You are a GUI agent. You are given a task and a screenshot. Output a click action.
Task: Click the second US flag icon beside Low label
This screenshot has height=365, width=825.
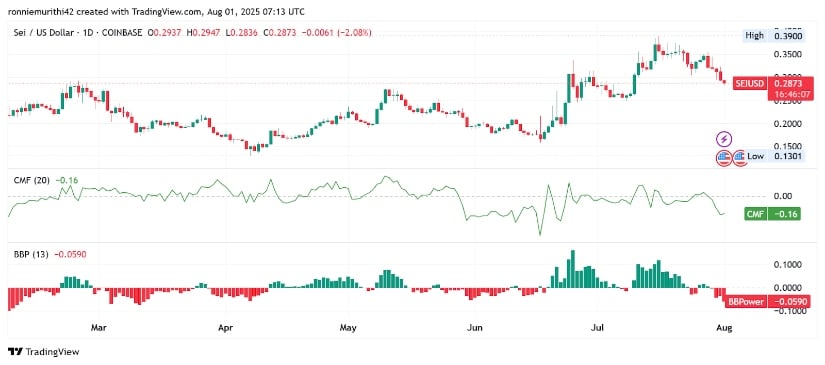point(740,157)
